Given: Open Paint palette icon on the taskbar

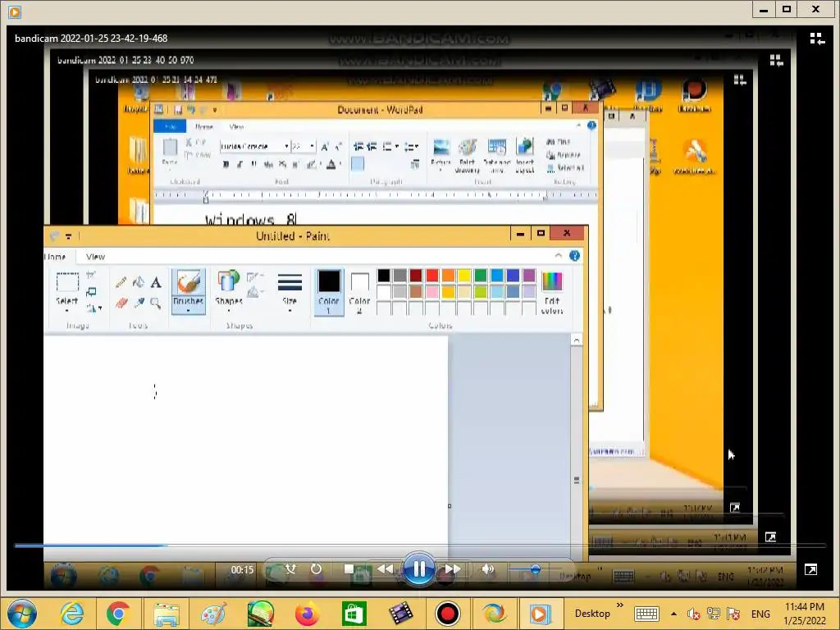Looking at the screenshot, I should click(x=214, y=614).
